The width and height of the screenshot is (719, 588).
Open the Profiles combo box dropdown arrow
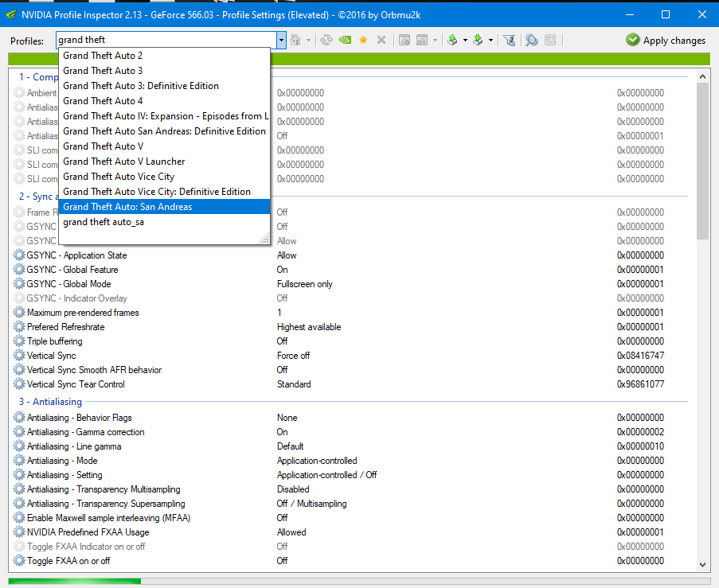coord(281,40)
